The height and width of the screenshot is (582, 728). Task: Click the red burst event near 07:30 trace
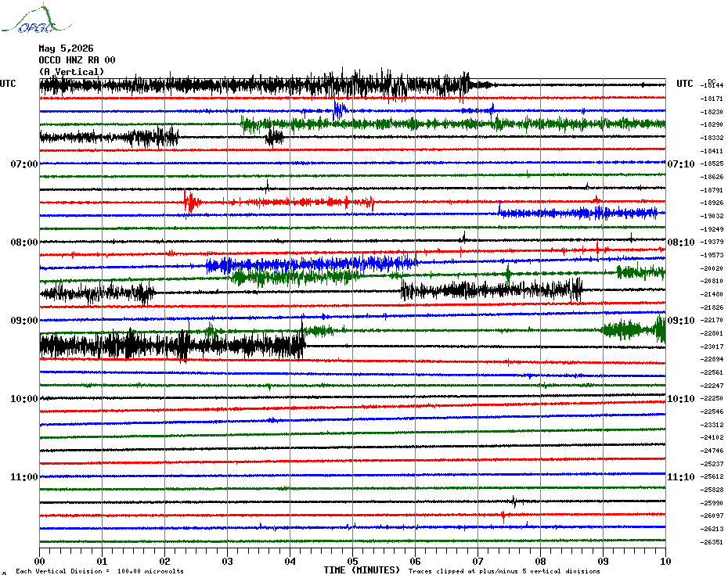point(191,202)
